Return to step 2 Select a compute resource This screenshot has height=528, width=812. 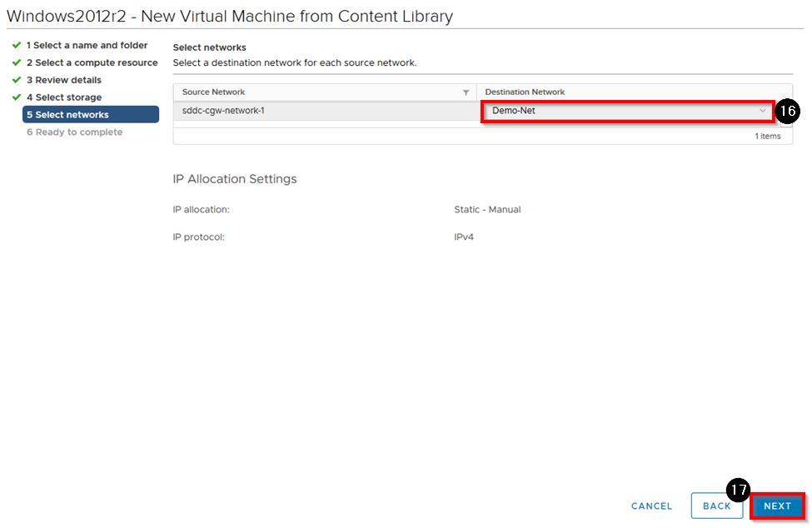coord(92,62)
